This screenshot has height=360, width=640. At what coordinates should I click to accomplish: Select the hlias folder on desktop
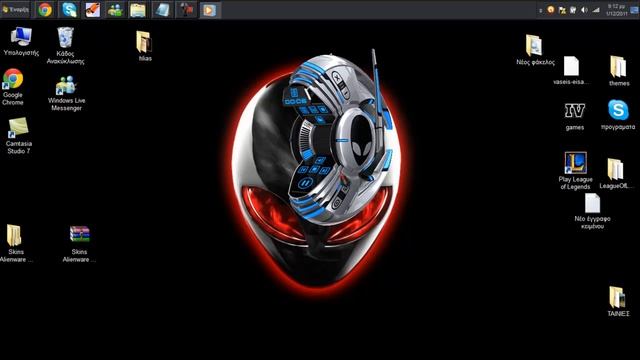(x=144, y=46)
